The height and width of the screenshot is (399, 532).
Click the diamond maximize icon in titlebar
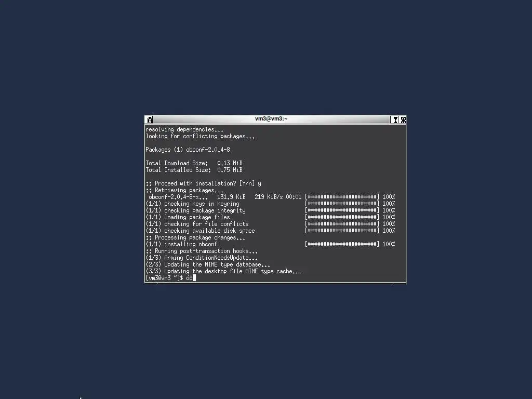(403, 119)
